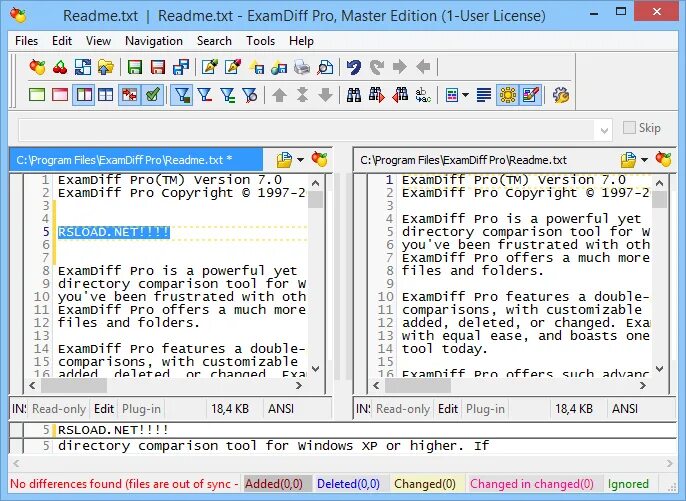The width and height of the screenshot is (686, 501).
Task: Open files with the folder-arrow toolbar icon
Action: (x=105, y=67)
